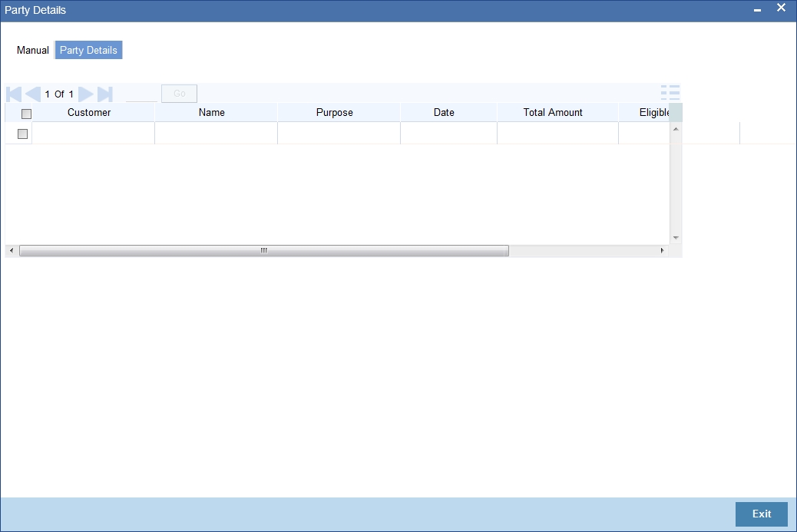Click the horizontal scrollbar thumb
The height and width of the screenshot is (532, 797).
[x=264, y=250]
